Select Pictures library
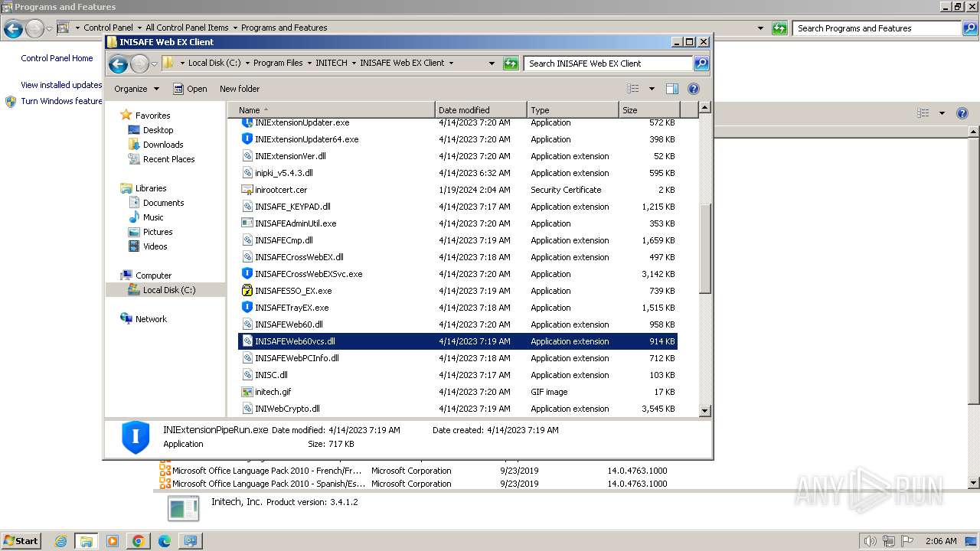 point(158,232)
